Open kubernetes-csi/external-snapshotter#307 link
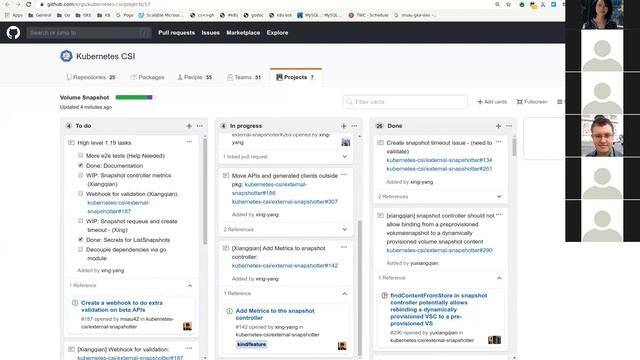This screenshot has width=640, height=360. pos(285,202)
